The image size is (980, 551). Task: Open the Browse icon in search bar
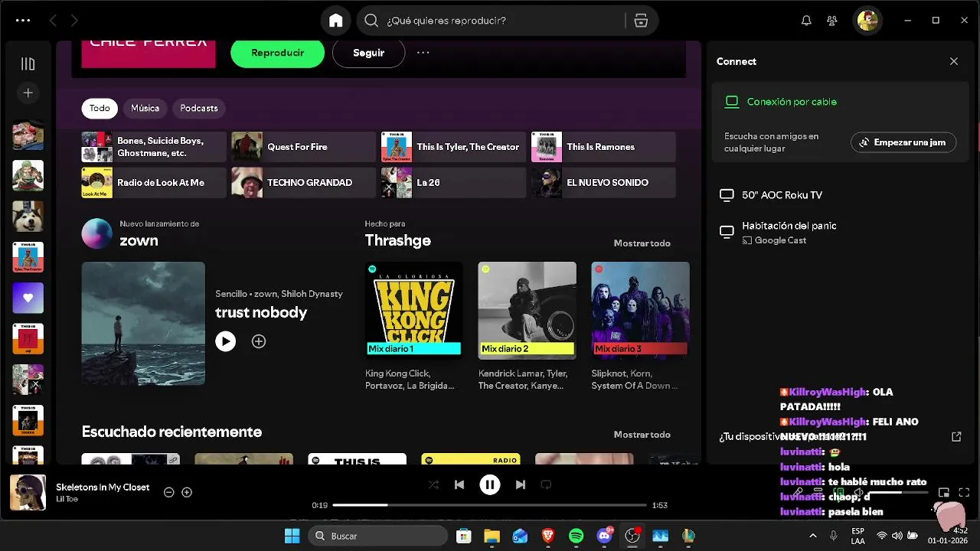(641, 21)
